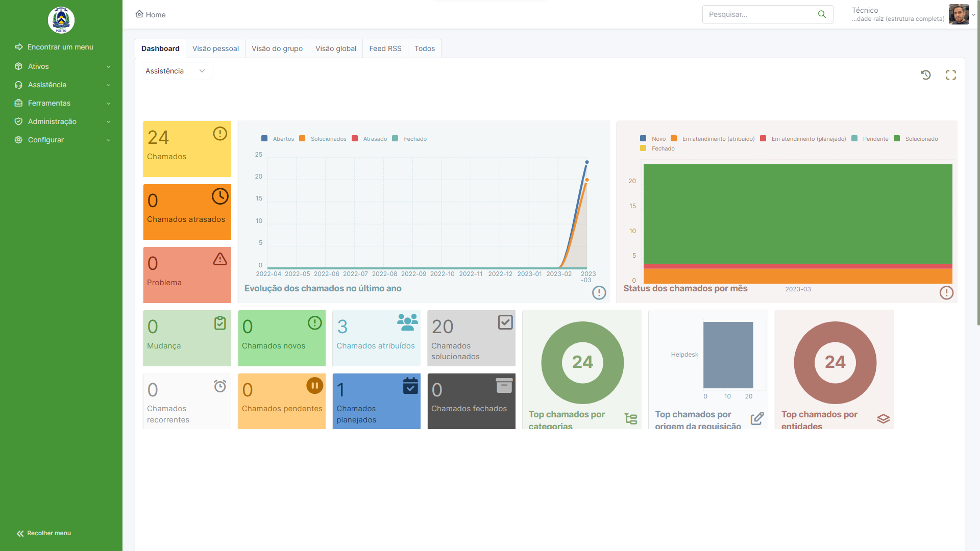Click Encontrar um menu in sidebar
980x551 pixels.
(x=54, y=47)
